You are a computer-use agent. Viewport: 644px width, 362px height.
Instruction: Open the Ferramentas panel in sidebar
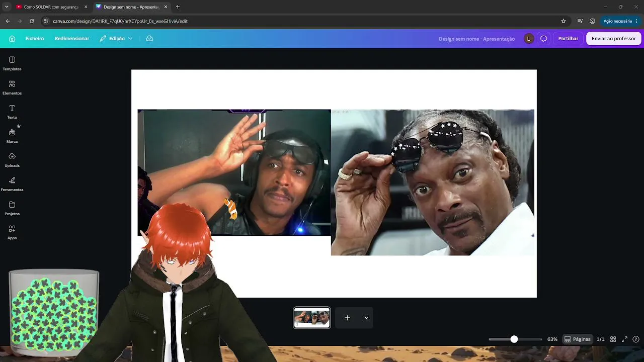[x=12, y=184]
